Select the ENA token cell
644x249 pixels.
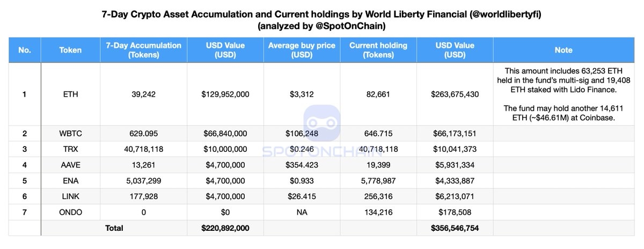point(70,180)
